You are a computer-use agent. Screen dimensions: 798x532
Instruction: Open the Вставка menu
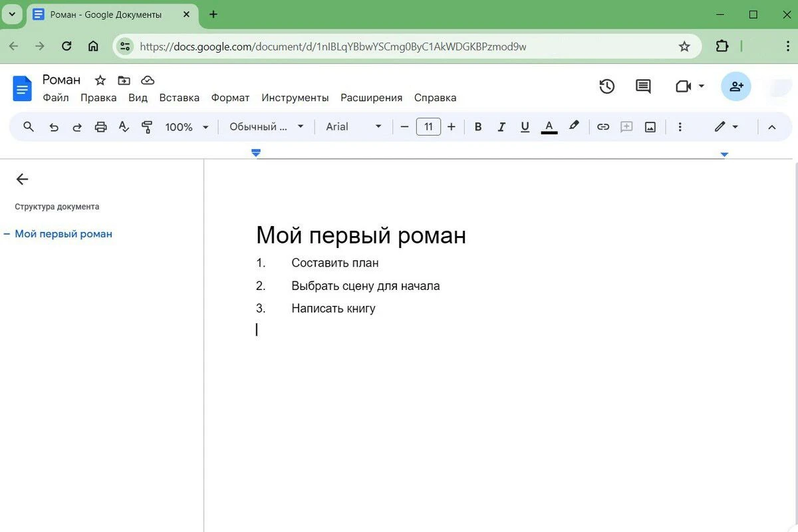pos(180,98)
